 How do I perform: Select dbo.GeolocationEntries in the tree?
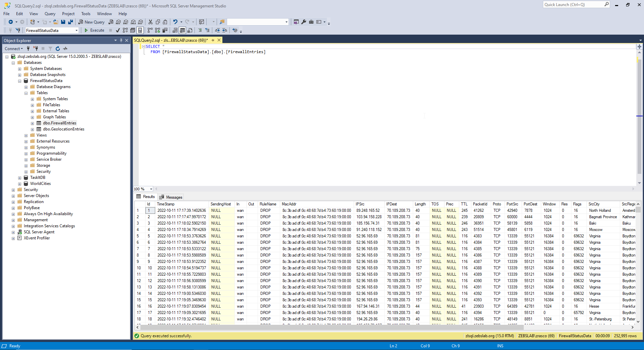tap(63, 129)
